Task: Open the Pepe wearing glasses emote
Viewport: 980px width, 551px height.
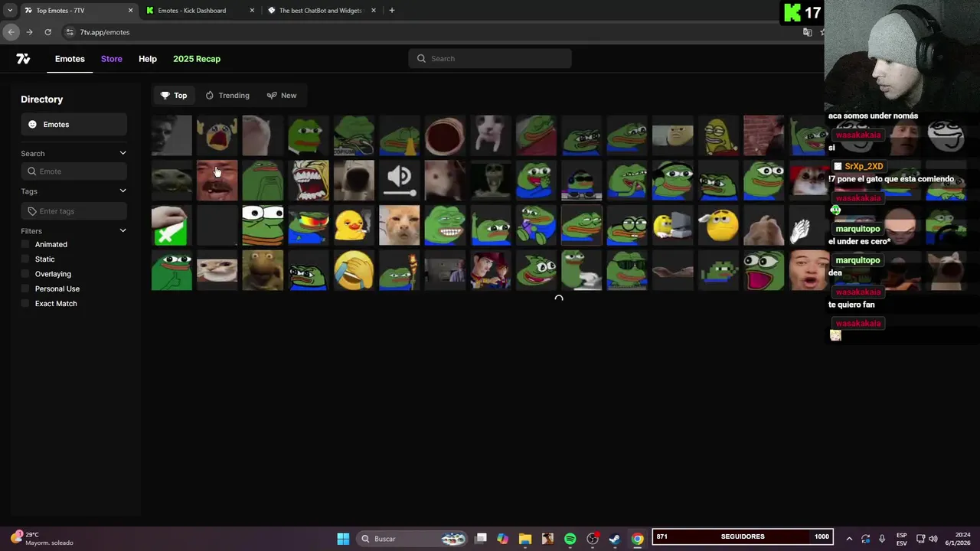Action: point(627,226)
